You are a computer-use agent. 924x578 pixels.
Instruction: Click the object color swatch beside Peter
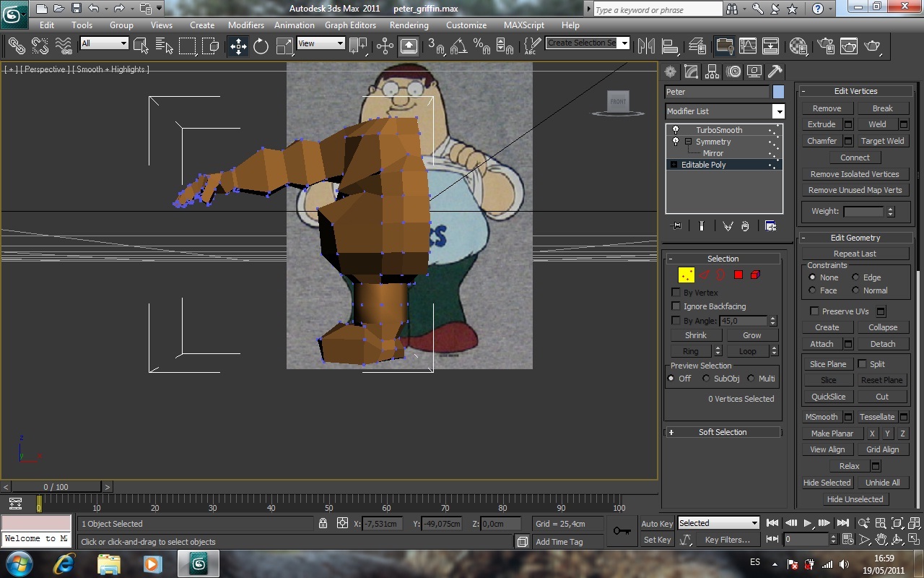(x=778, y=92)
